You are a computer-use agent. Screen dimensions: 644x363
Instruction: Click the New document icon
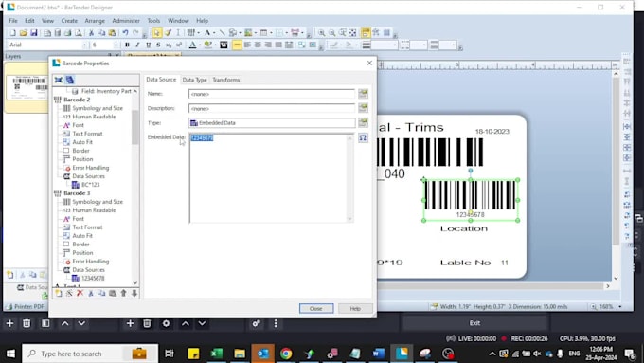12,33
